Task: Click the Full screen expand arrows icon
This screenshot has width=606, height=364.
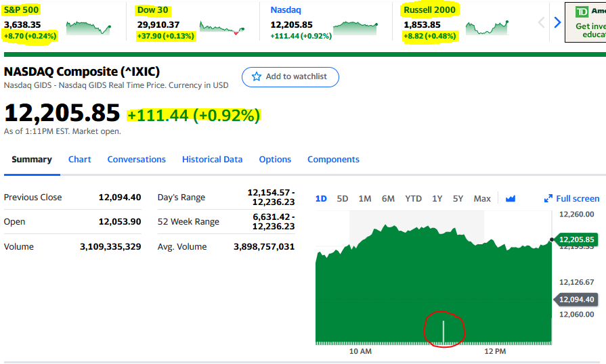Action: 548,198
